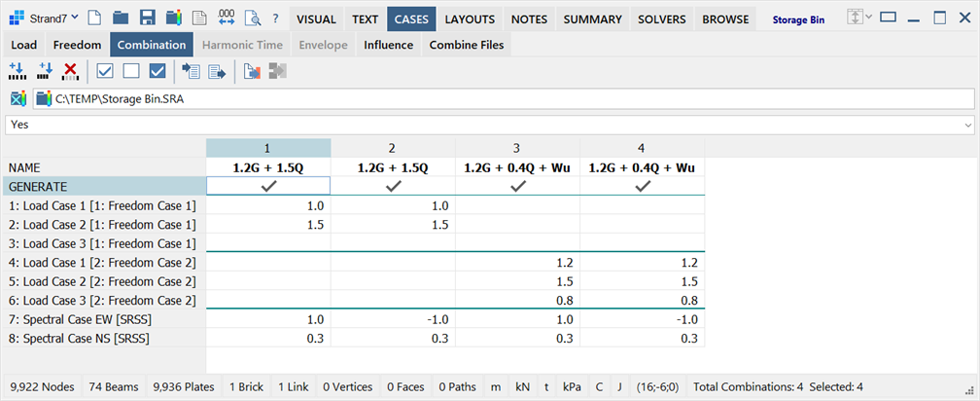Save using the floppy disk icon
980x401 pixels.
(x=148, y=18)
